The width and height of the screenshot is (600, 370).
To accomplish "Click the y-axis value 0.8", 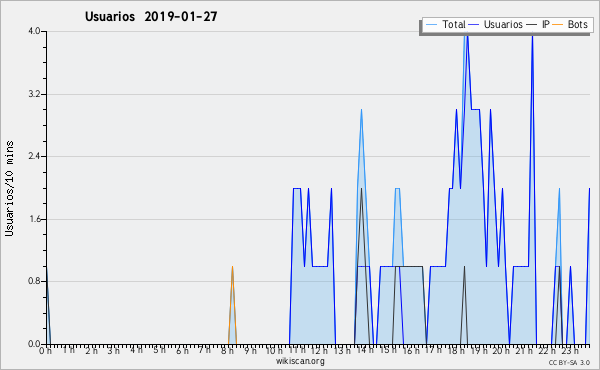I will (34, 281).
